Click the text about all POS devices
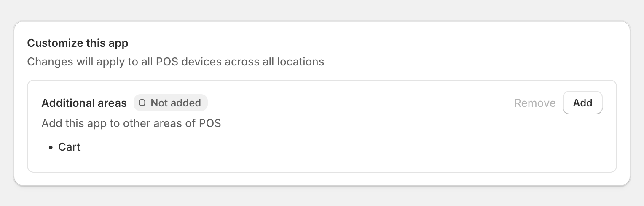Screen dimensions: 644x206 click(x=175, y=62)
